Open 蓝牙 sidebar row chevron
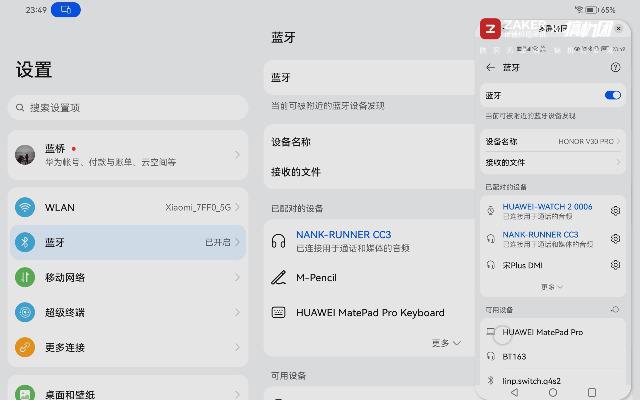 coord(237,242)
